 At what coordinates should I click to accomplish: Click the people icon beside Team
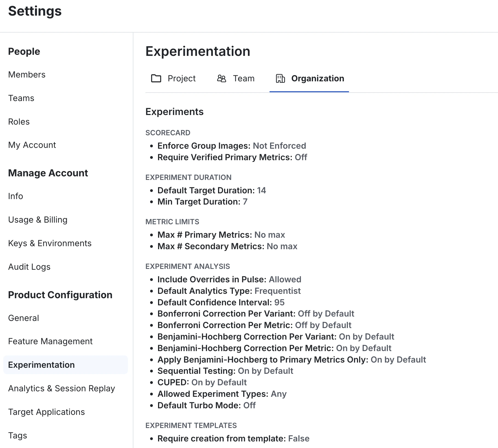point(221,79)
